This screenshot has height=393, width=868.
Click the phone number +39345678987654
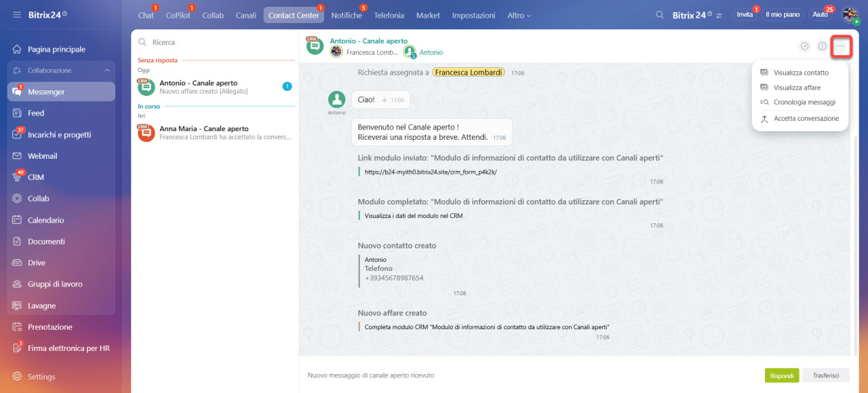(394, 278)
